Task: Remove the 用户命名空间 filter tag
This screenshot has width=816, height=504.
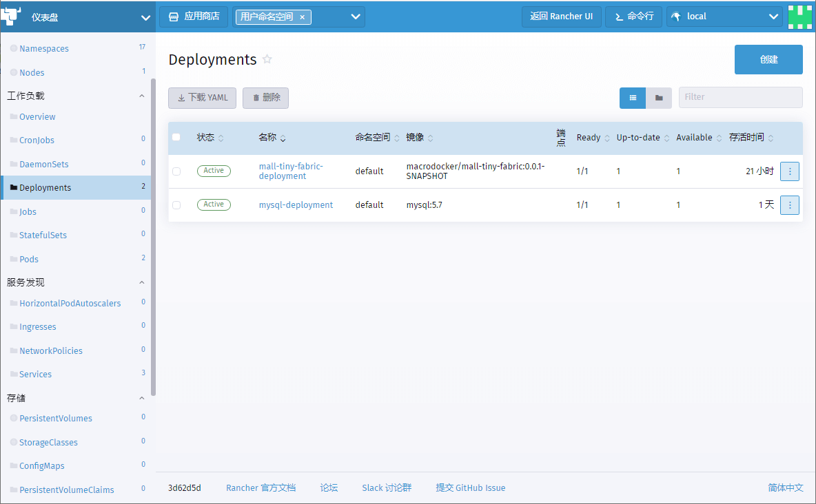Action: point(302,17)
